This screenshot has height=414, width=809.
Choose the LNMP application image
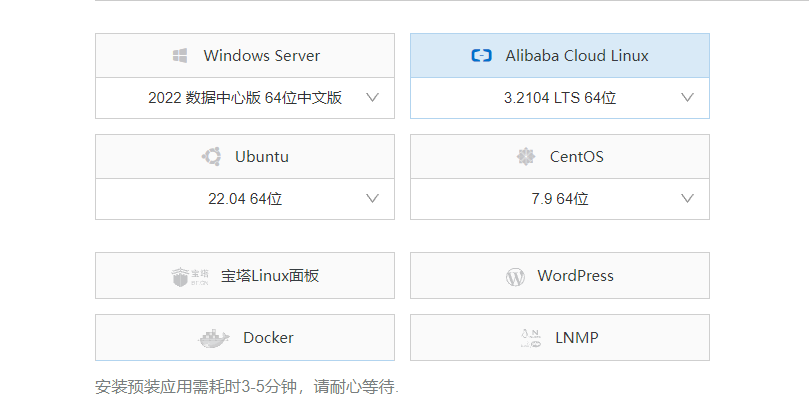(560, 338)
